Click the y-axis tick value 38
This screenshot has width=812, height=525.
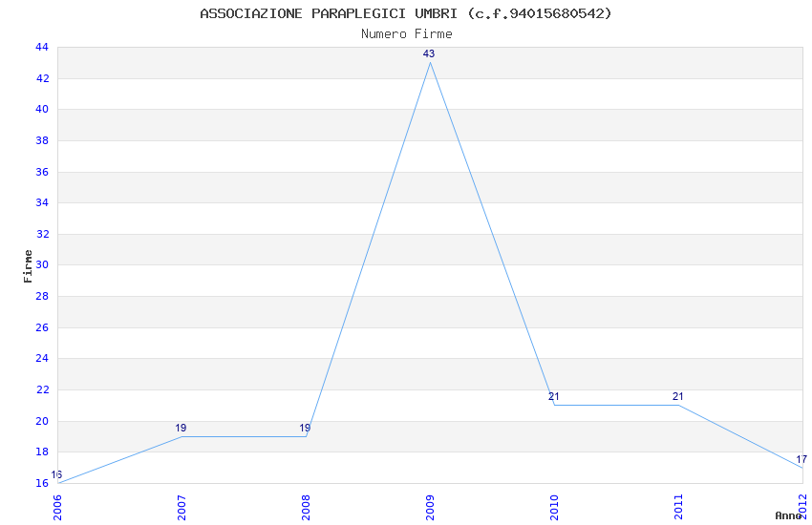click(42, 140)
